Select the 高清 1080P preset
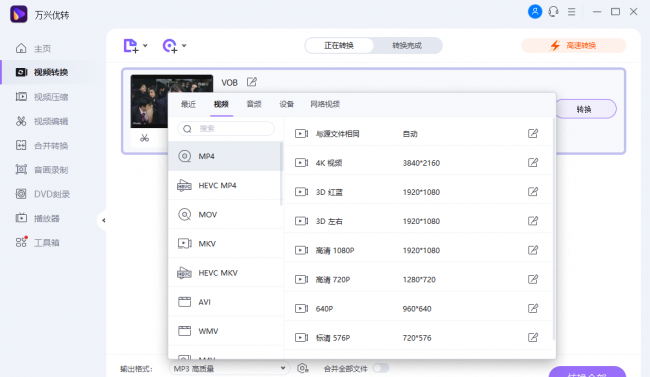650x377 pixels. pyautogui.click(x=419, y=250)
